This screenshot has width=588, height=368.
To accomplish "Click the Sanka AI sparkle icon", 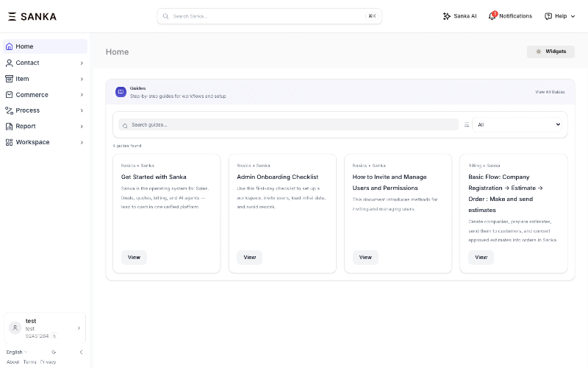I will click(x=446, y=16).
